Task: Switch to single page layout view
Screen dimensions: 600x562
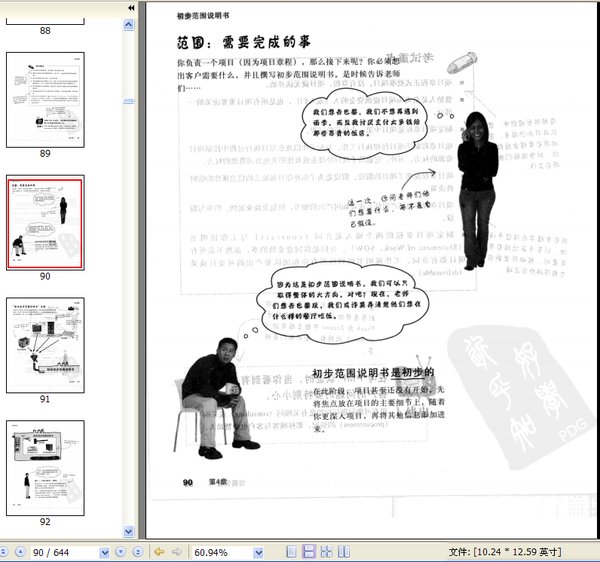Action: (x=291, y=552)
